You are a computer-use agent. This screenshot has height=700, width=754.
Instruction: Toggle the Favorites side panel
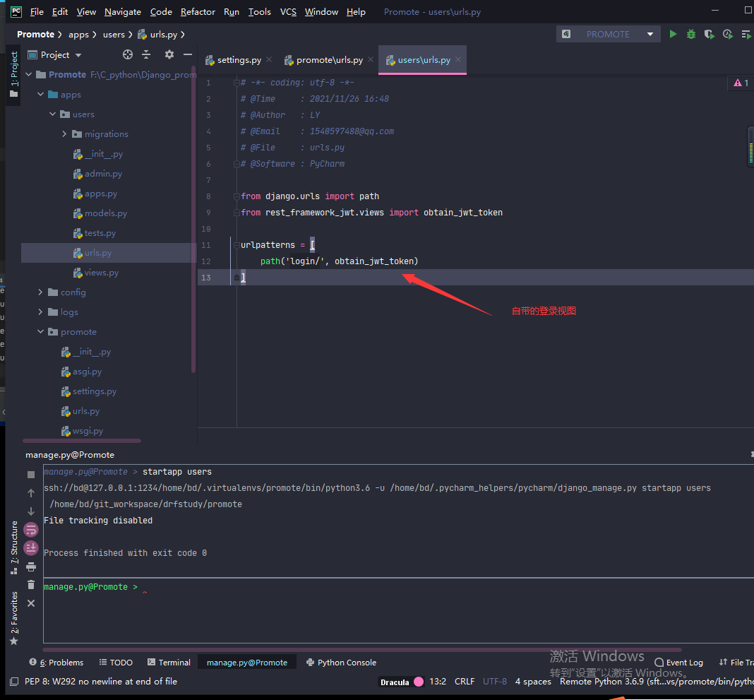click(14, 618)
